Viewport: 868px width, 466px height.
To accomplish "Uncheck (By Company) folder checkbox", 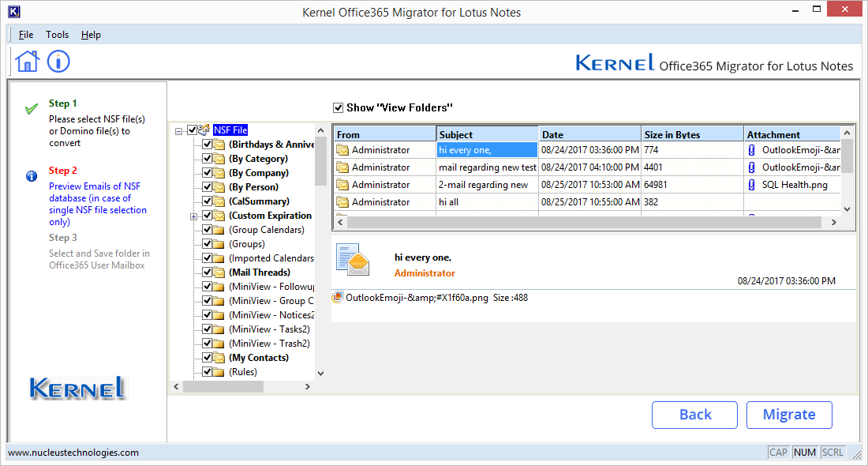I will tap(207, 172).
